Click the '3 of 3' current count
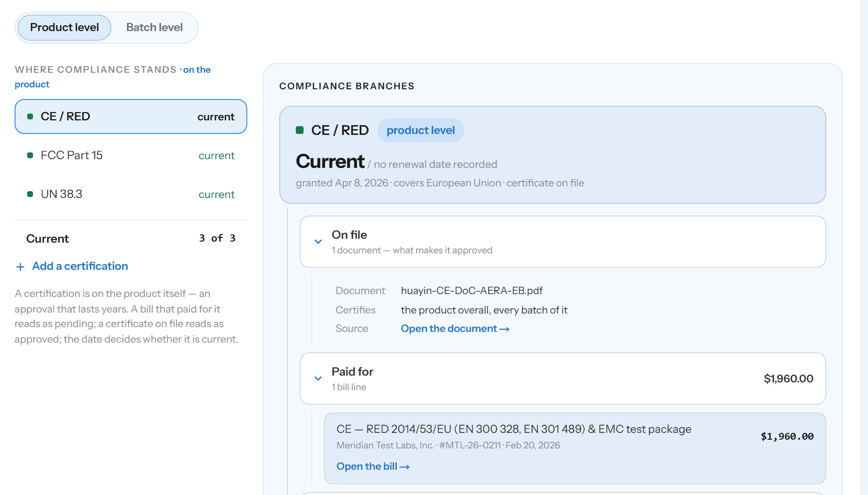This screenshot has width=868, height=495. click(217, 238)
